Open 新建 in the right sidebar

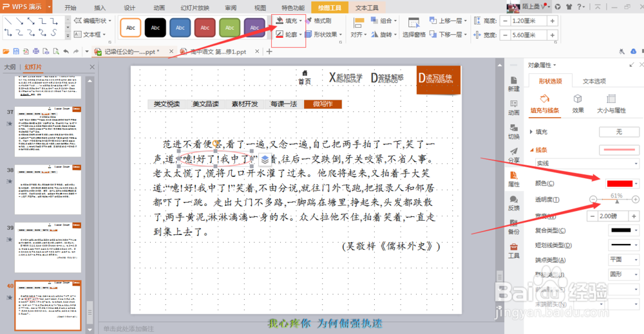pyautogui.click(x=513, y=84)
